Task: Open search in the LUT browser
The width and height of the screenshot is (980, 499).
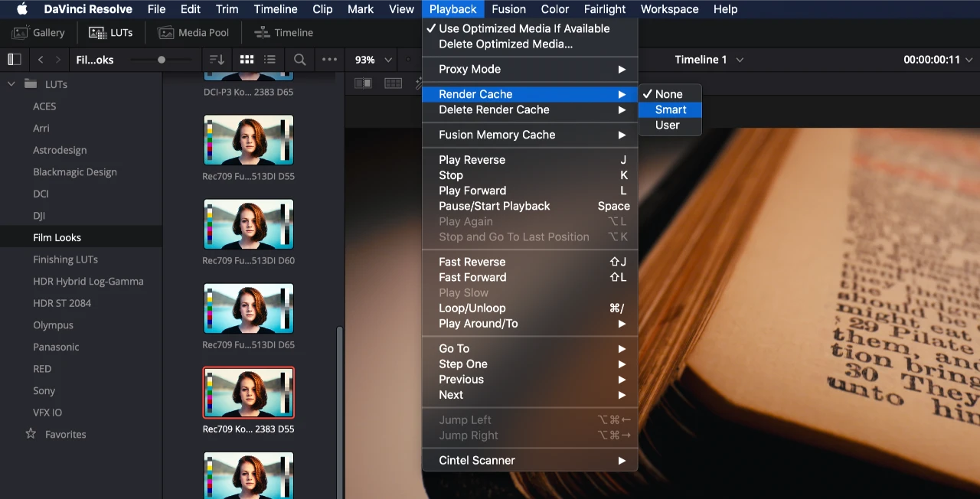Action: (299, 59)
